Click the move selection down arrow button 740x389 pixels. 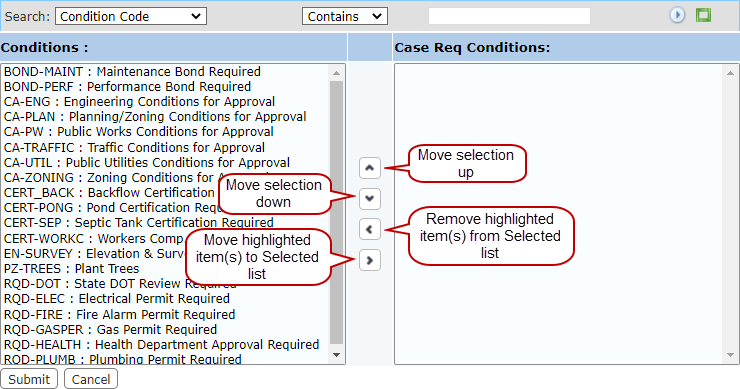click(370, 199)
